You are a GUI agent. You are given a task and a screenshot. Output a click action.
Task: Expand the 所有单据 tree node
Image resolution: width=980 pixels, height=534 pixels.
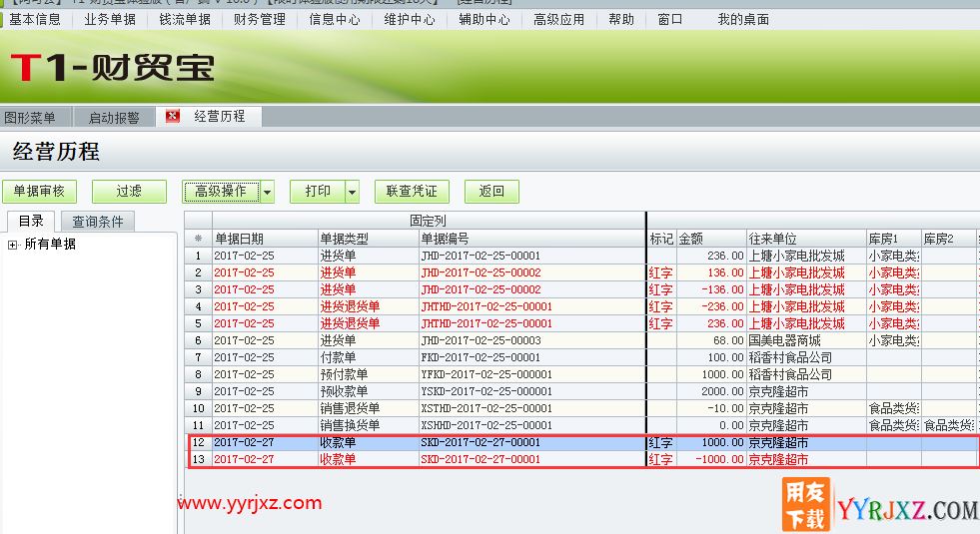pos(13,245)
